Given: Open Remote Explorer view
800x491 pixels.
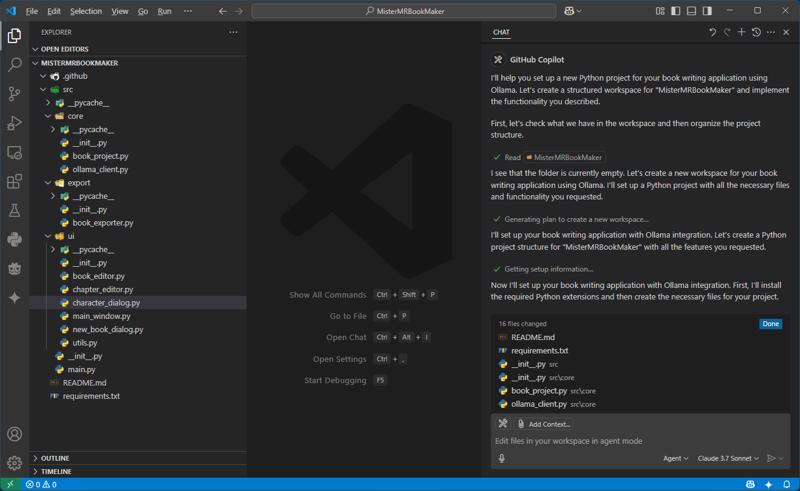Looking at the screenshot, I should (14, 152).
